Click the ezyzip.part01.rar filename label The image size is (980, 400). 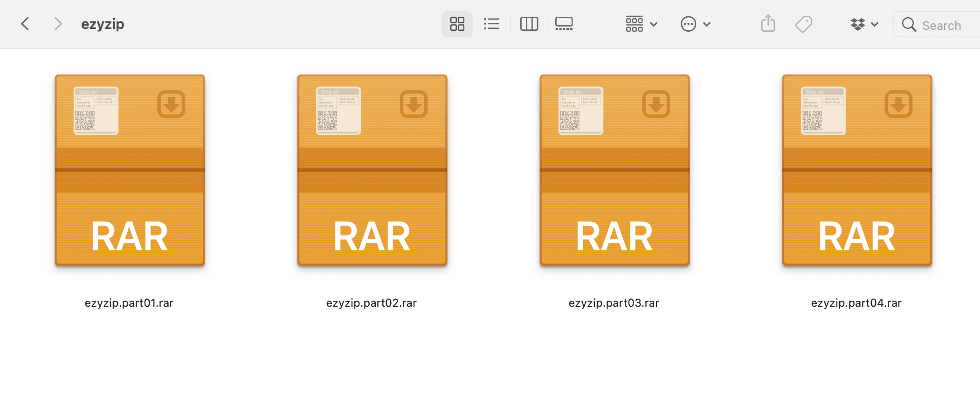click(x=129, y=303)
